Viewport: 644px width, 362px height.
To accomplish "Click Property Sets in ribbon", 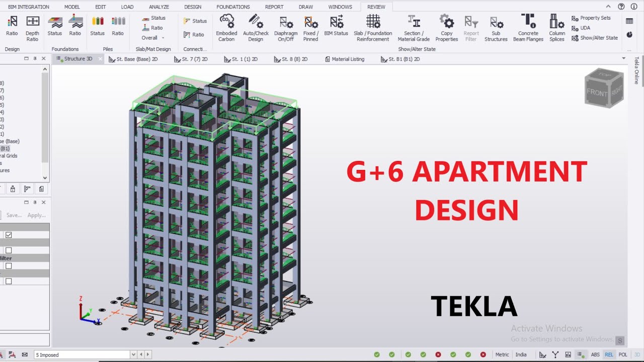I will click(591, 18).
